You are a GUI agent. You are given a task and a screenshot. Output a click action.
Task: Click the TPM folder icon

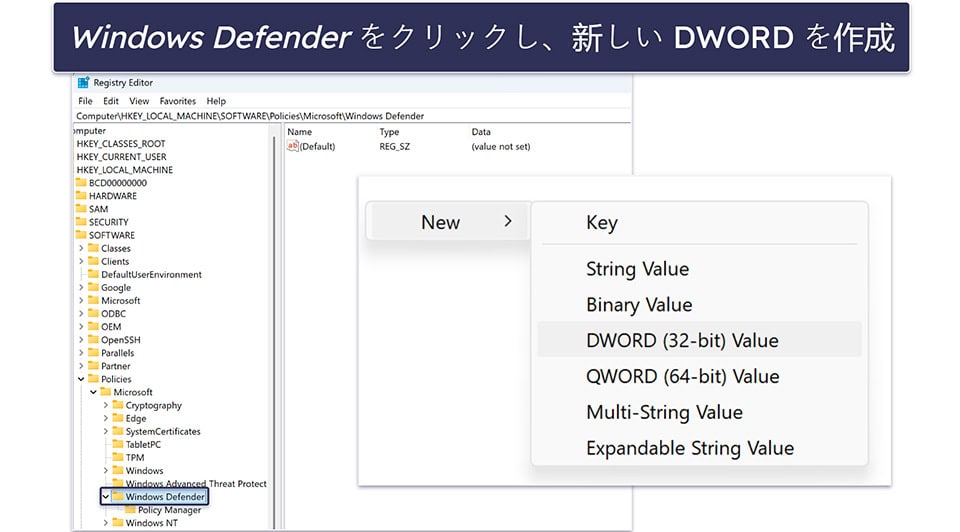(118, 457)
